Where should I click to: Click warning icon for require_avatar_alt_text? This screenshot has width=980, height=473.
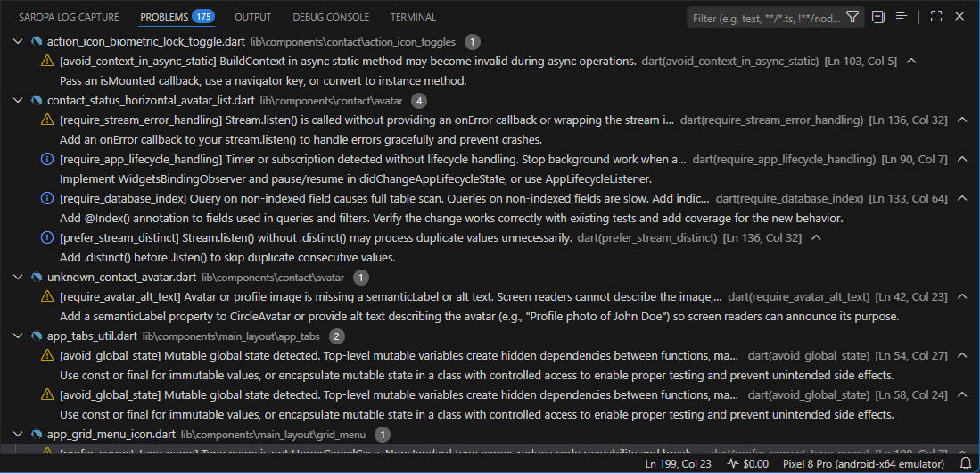click(47, 296)
